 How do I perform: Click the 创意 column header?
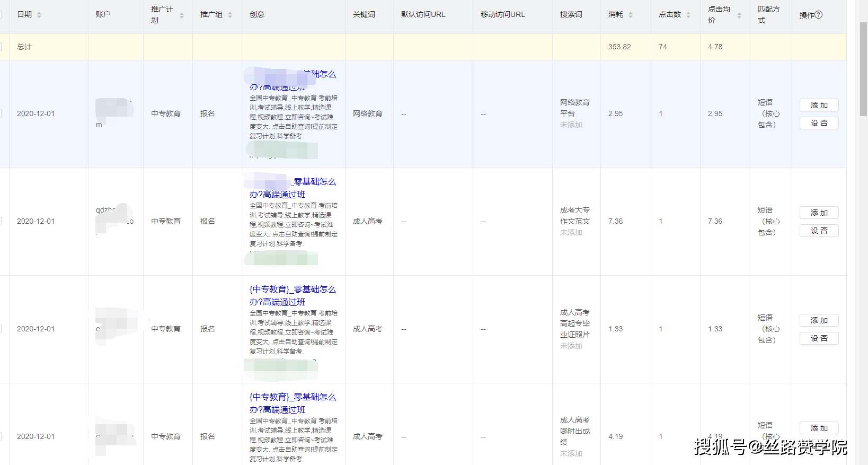click(x=257, y=14)
